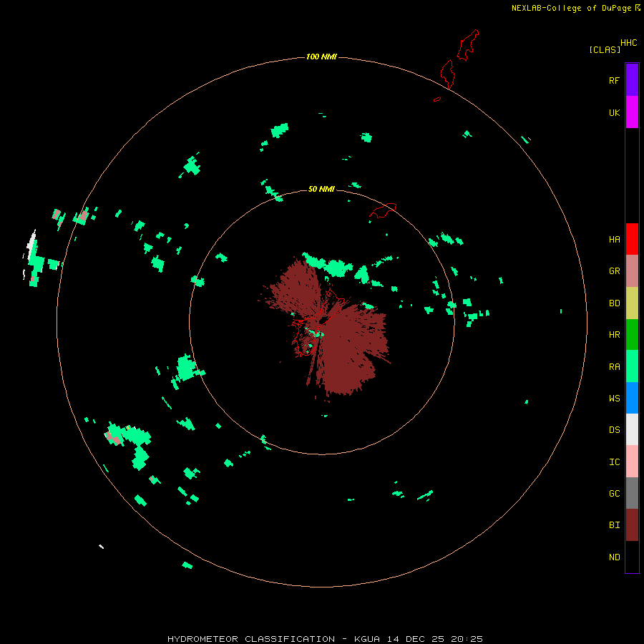Click the GR legend label
Viewport: 644px width, 644px height.
tap(614, 271)
